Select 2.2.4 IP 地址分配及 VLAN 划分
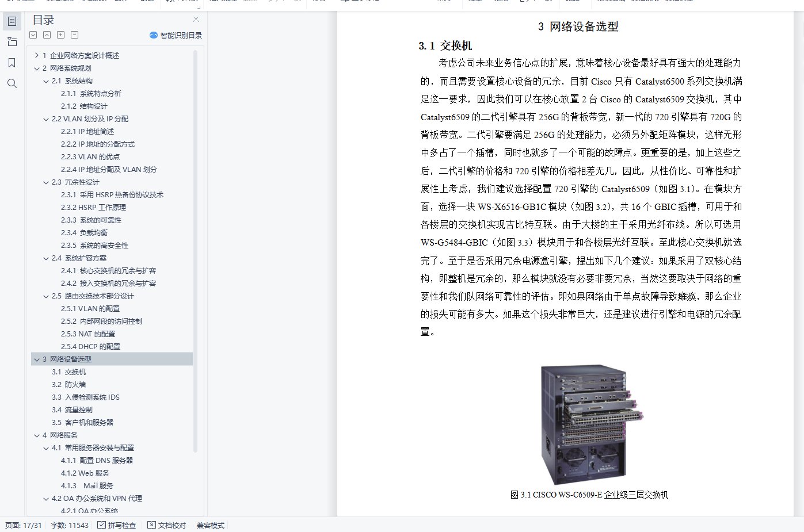804x532 pixels. tap(109, 170)
